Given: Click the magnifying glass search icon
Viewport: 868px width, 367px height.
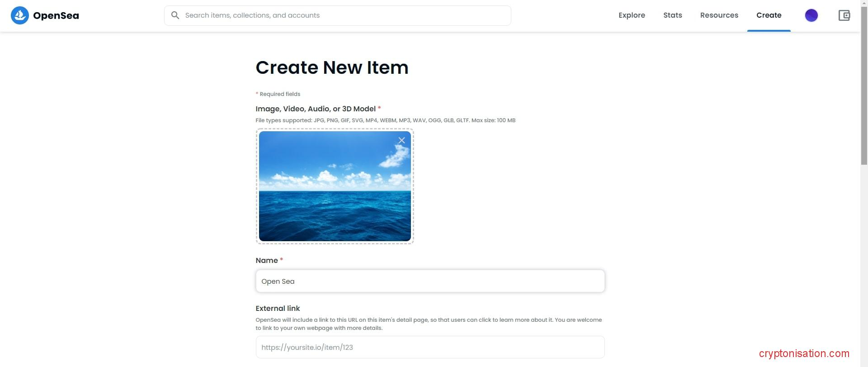Looking at the screenshot, I should coord(175,15).
